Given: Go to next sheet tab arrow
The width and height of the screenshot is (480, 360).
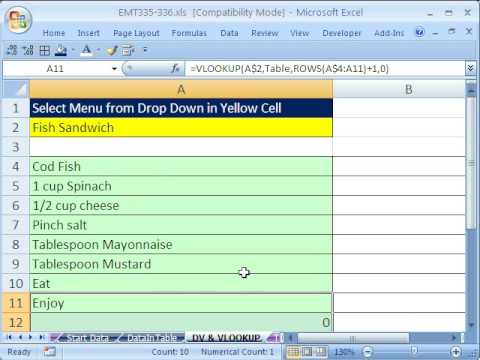Looking at the screenshot, I should (30, 337).
